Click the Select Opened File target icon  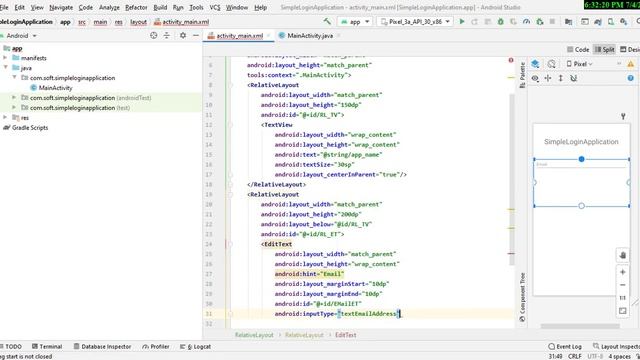coord(153,36)
